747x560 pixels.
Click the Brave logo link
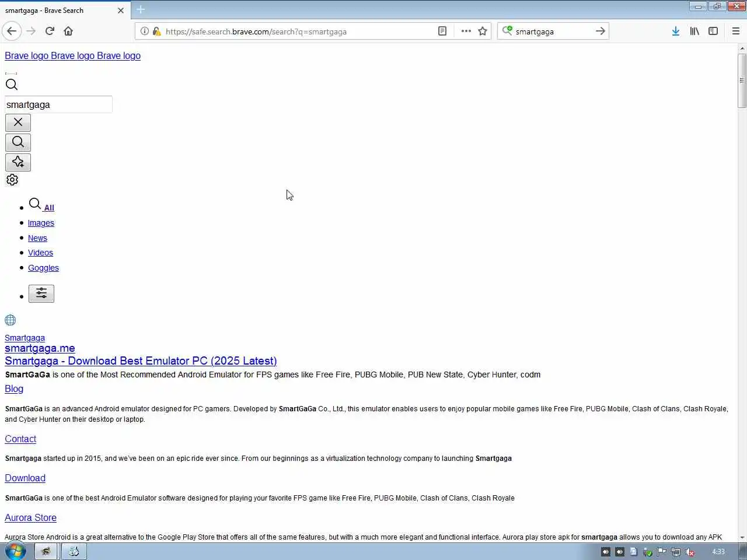pyautogui.click(x=72, y=55)
